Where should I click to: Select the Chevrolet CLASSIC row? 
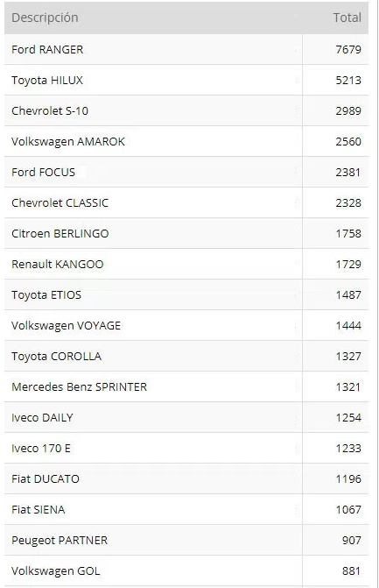click(x=186, y=203)
